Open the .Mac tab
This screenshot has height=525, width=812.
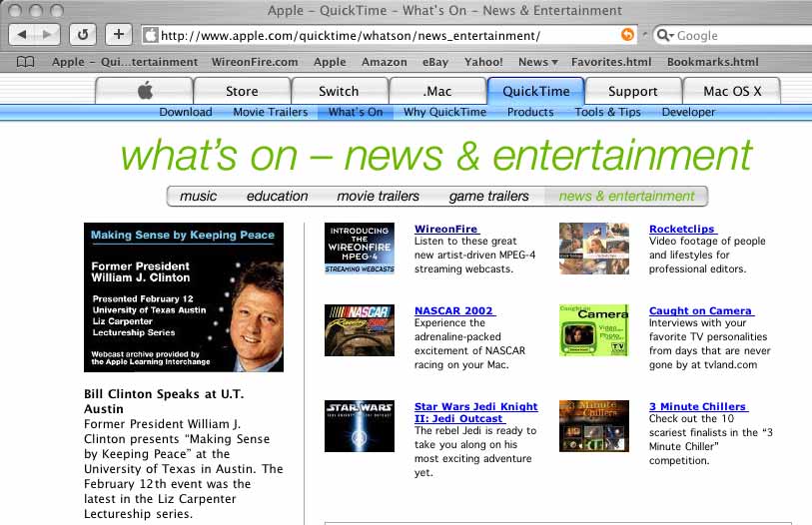pos(437,91)
